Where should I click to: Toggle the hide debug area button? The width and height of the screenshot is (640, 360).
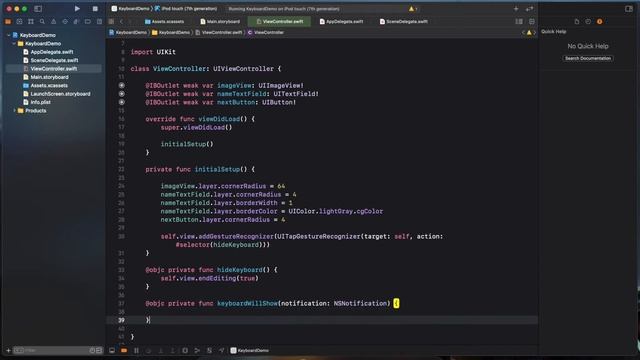click(112, 350)
